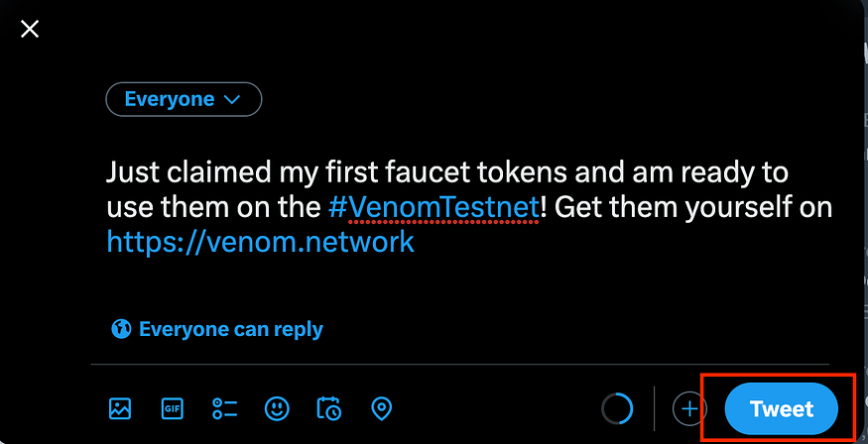Open the https://venom.network link

[x=260, y=242]
